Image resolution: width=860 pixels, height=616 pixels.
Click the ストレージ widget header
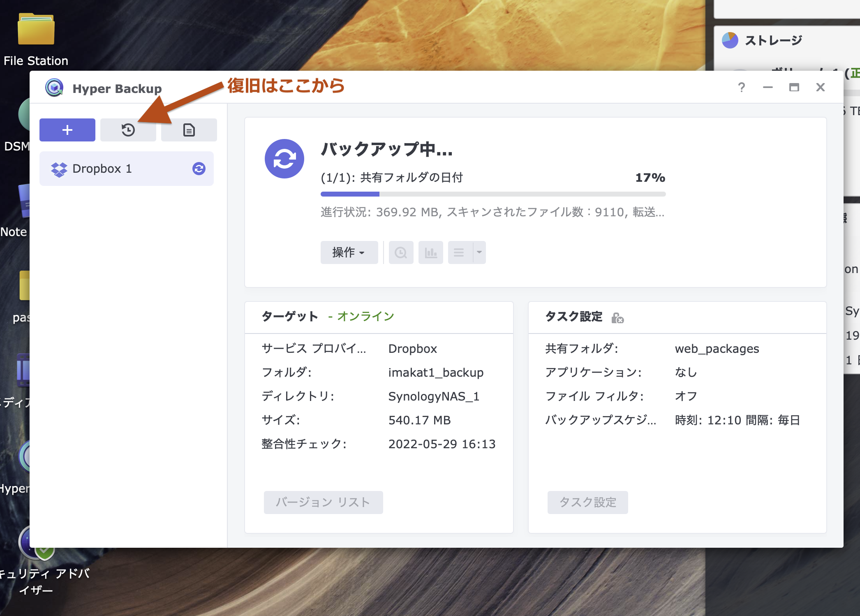pyautogui.click(x=773, y=40)
